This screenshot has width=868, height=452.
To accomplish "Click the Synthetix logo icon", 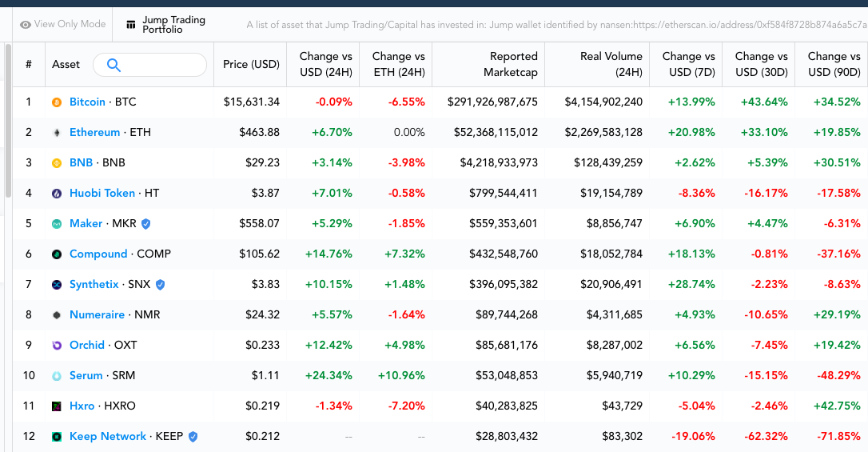I will pyautogui.click(x=57, y=285).
